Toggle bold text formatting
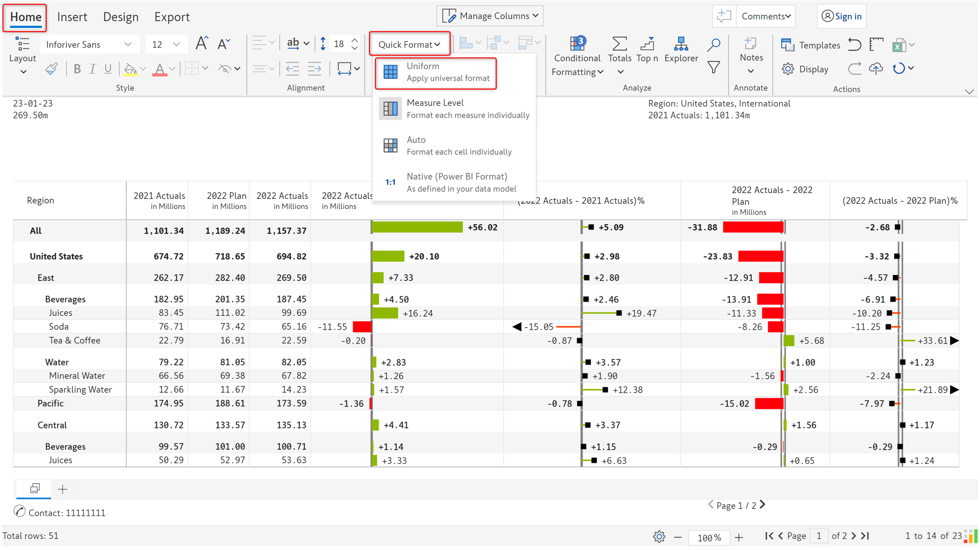 pos(77,69)
